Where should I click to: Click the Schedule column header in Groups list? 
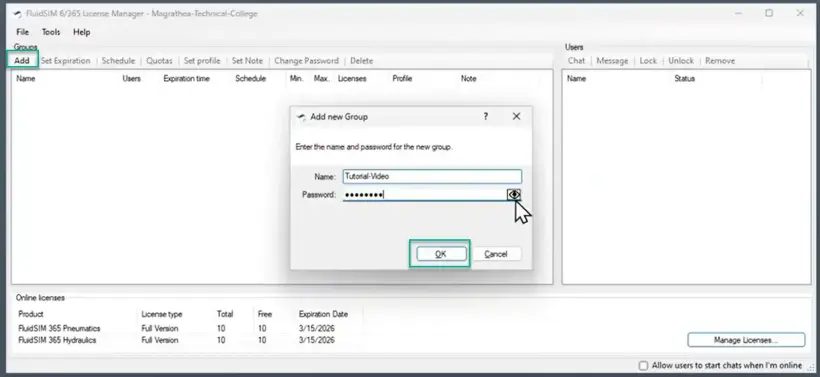point(250,78)
